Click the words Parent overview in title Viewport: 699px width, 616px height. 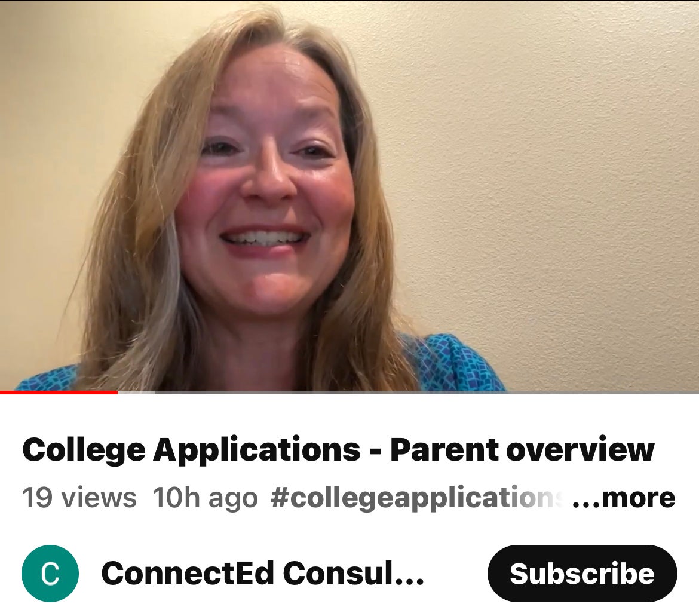click(523, 450)
